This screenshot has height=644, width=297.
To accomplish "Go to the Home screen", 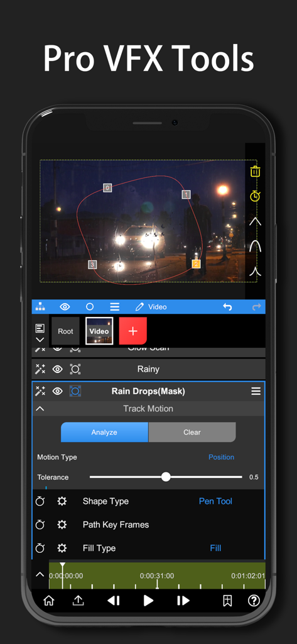I will [49, 601].
